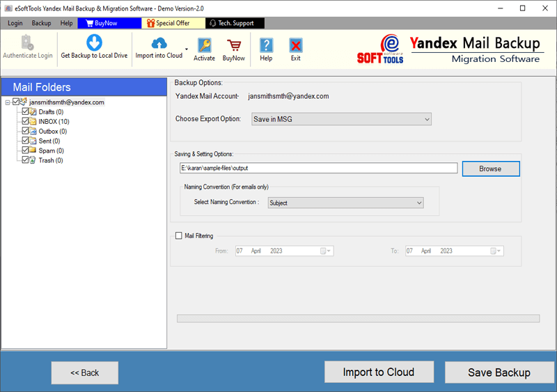This screenshot has width=557, height=392.
Task: Uncheck the Sent folder checkbox
Action: [x=25, y=141]
